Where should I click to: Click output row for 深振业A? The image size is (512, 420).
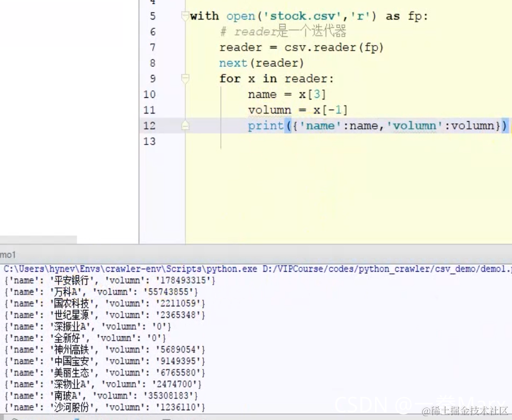click(x=88, y=327)
